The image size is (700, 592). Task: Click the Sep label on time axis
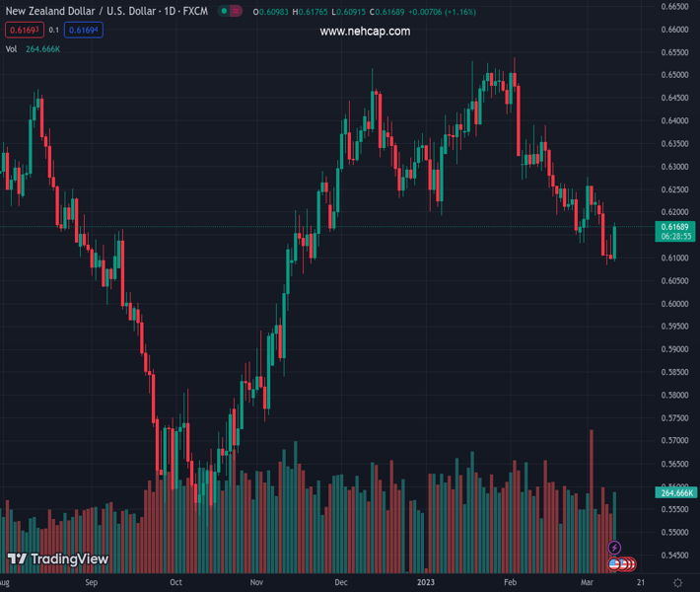[91, 582]
